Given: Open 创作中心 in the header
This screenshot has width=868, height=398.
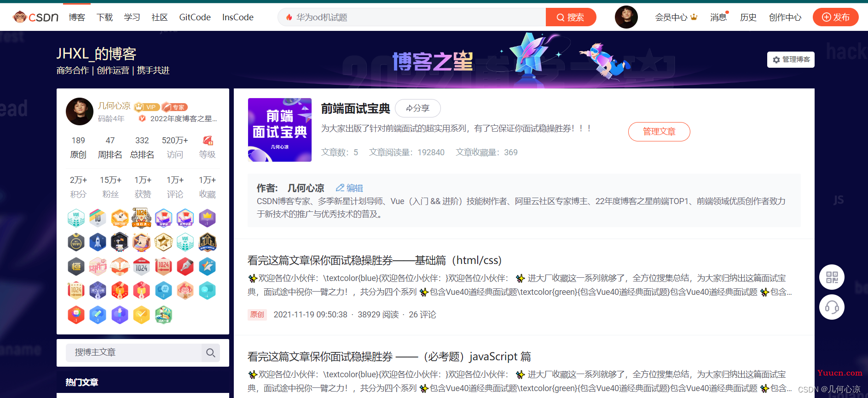Looking at the screenshot, I should pyautogui.click(x=785, y=17).
